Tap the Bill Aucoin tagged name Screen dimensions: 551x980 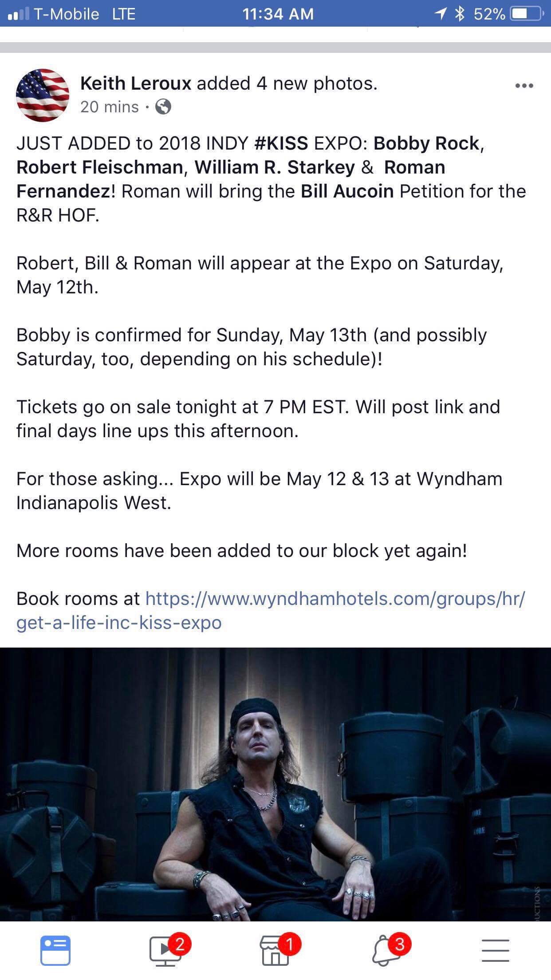[x=347, y=191]
